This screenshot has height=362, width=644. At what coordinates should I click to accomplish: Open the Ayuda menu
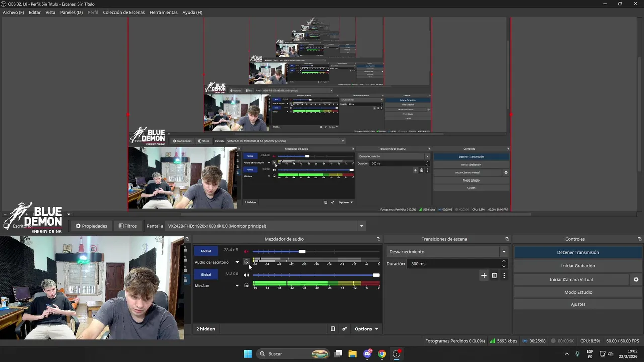[192, 12]
